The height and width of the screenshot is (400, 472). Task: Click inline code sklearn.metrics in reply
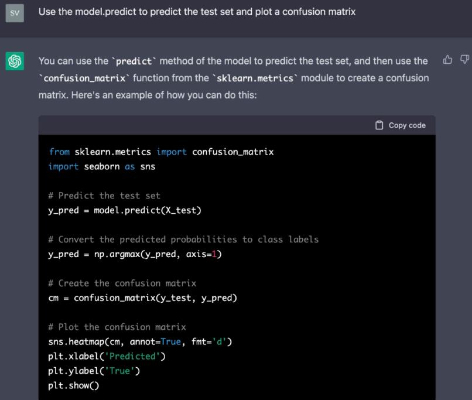point(255,78)
